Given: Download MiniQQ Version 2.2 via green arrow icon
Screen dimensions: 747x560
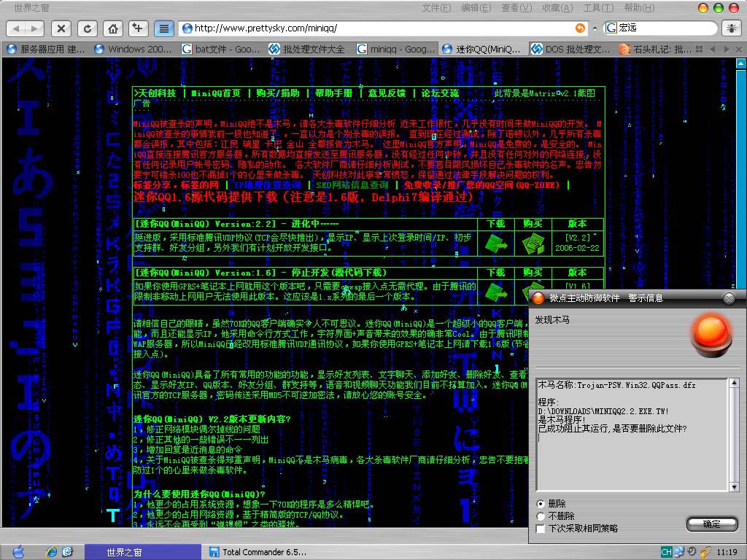Looking at the screenshot, I should [496, 244].
